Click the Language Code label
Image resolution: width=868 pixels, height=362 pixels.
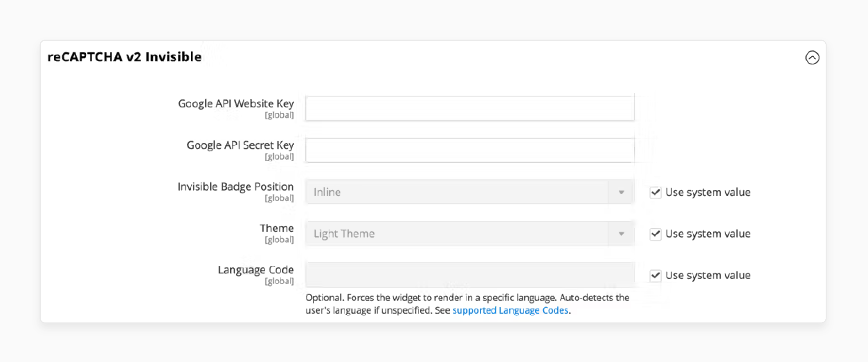click(256, 270)
